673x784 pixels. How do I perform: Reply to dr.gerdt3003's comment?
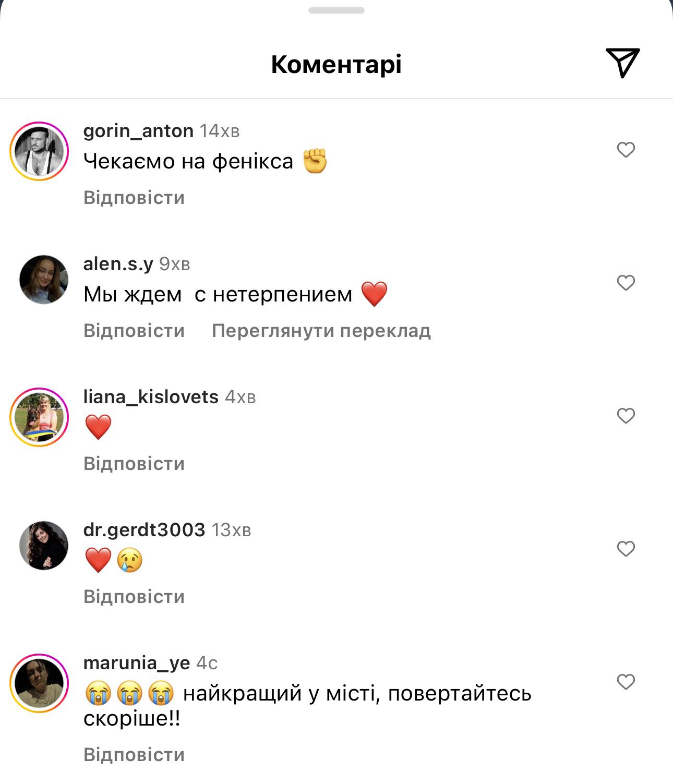tap(134, 597)
